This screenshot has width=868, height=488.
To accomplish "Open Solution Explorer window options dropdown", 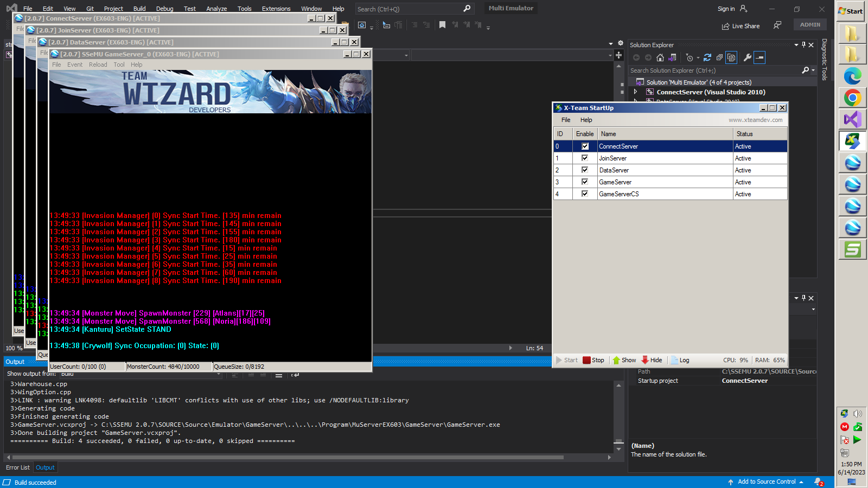I will (796, 45).
